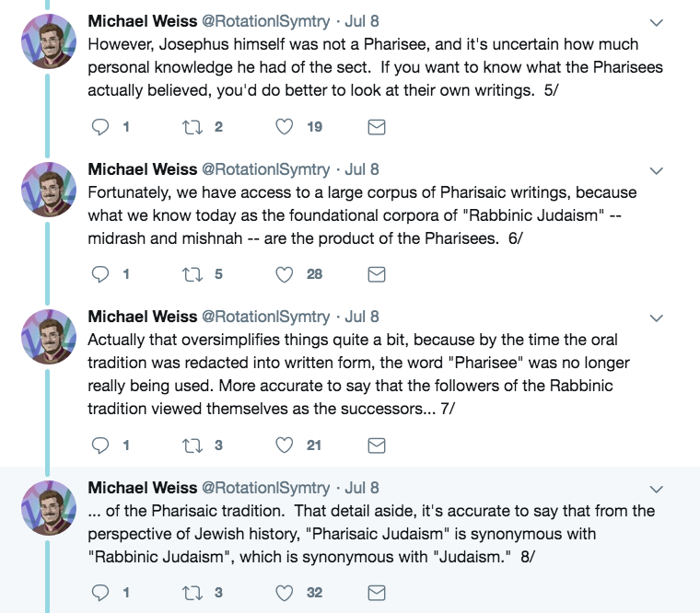Retweet the tweet ending in 5/
This screenshot has height=613, width=700.
coord(192,128)
